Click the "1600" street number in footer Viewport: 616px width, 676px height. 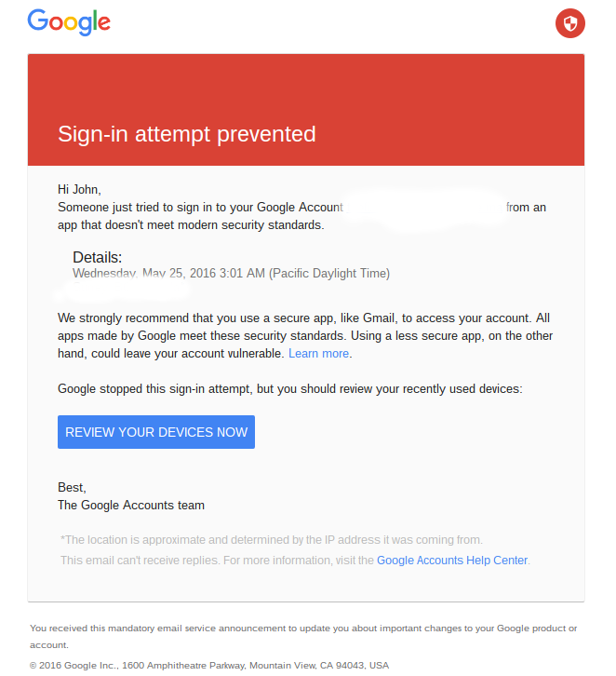click(x=132, y=666)
